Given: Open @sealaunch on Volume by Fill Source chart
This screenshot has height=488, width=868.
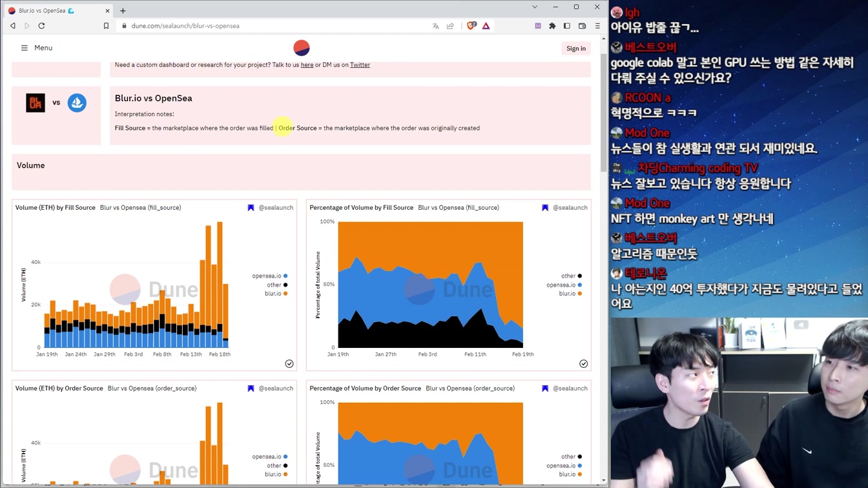Looking at the screenshot, I should pos(276,208).
